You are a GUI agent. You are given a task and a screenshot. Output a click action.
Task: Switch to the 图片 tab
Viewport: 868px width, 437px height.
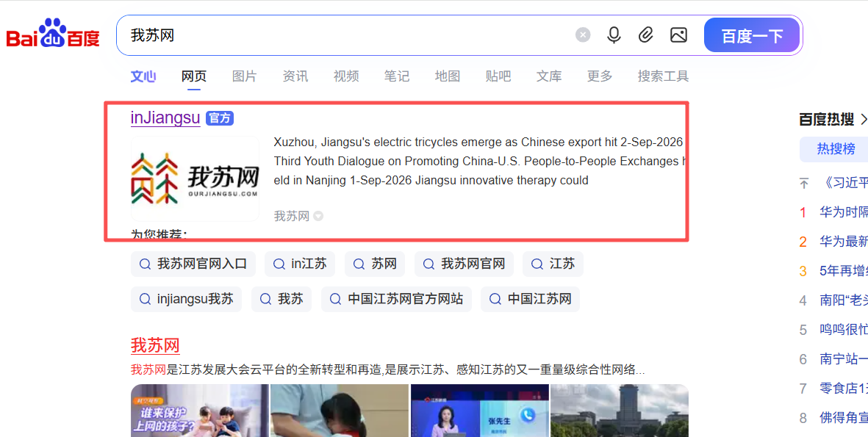click(245, 76)
